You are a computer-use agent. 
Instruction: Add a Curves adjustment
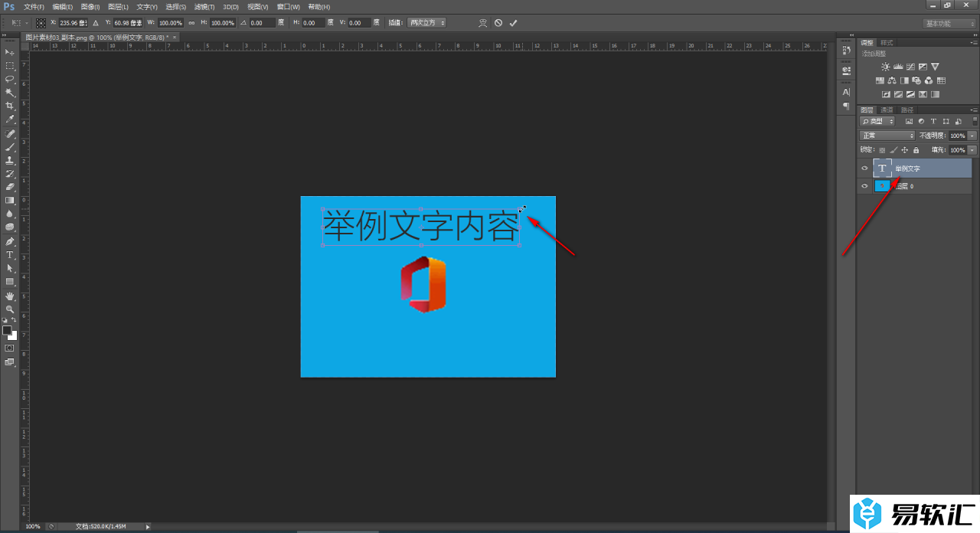(910, 67)
